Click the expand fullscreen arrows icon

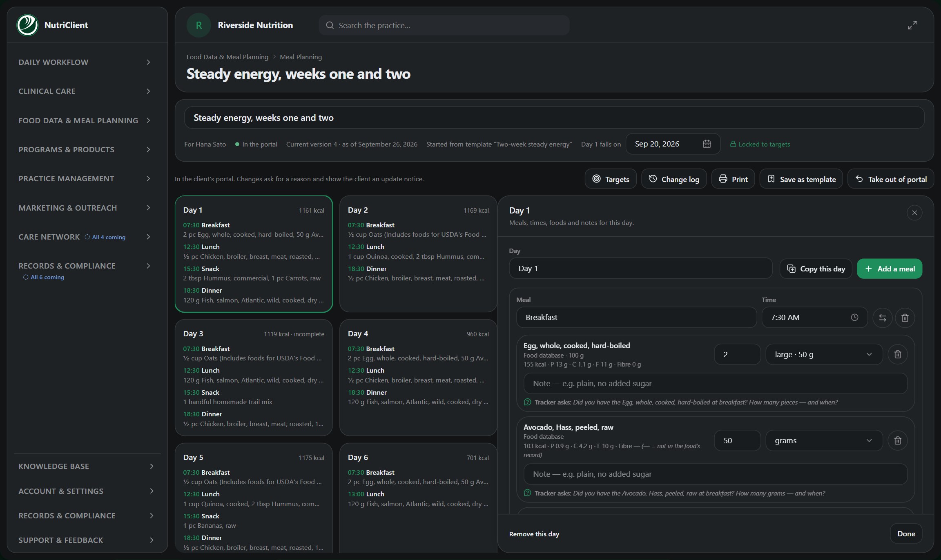(912, 25)
